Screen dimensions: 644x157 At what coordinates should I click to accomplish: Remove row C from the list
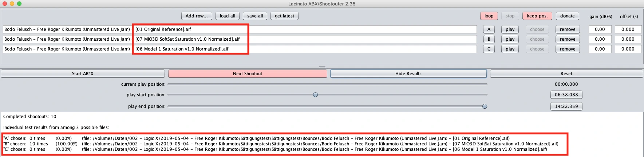click(x=568, y=49)
